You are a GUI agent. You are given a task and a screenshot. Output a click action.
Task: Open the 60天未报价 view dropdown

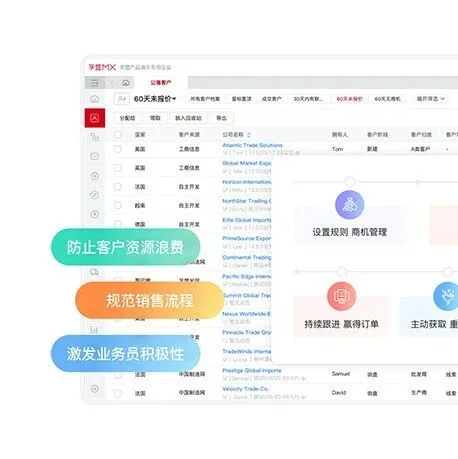155,99
